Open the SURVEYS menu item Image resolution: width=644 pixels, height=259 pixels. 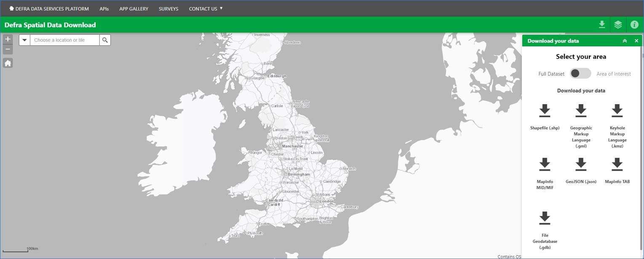pos(168,8)
